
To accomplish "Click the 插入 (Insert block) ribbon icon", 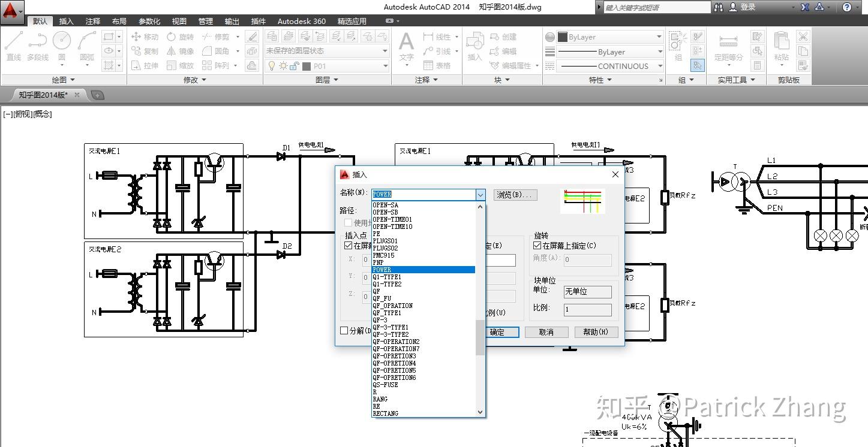I will pyautogui.click(x=475, y=46).
